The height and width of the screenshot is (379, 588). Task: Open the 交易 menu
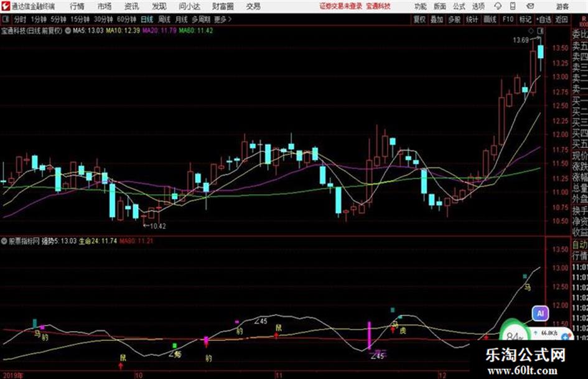pos(253,6)
